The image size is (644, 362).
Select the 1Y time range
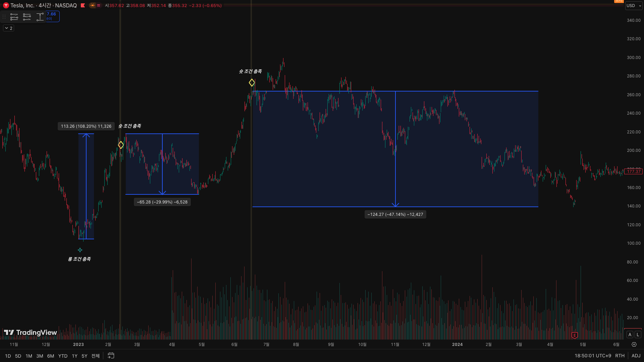click(74, 356)
